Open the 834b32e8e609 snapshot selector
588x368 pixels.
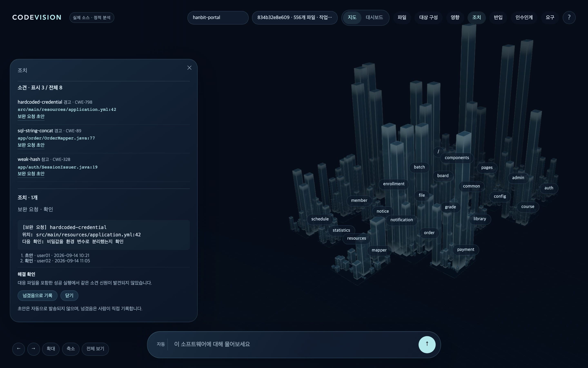[x=294, y=18]
